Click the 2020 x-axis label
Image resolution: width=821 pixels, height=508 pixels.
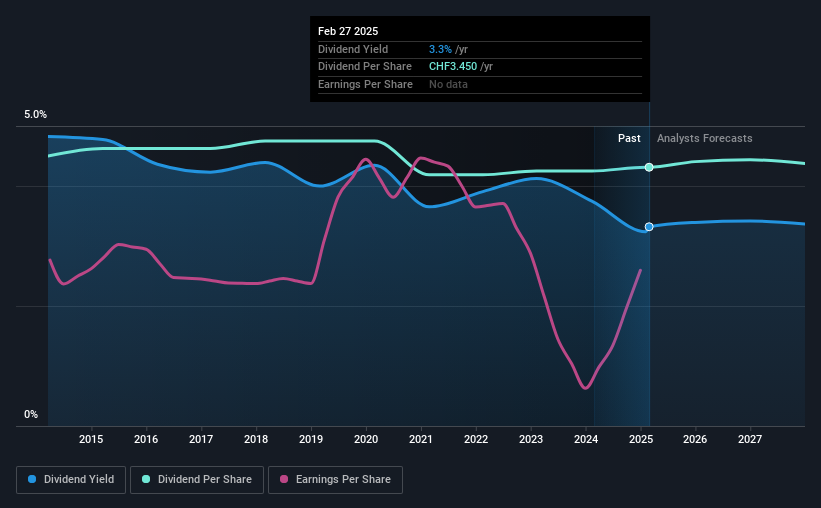coord(366,439)
